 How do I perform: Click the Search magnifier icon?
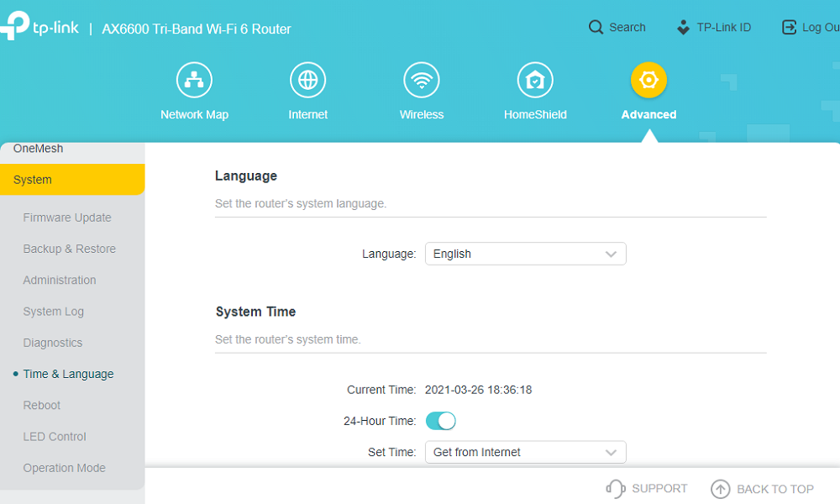(x=596, y=28)
